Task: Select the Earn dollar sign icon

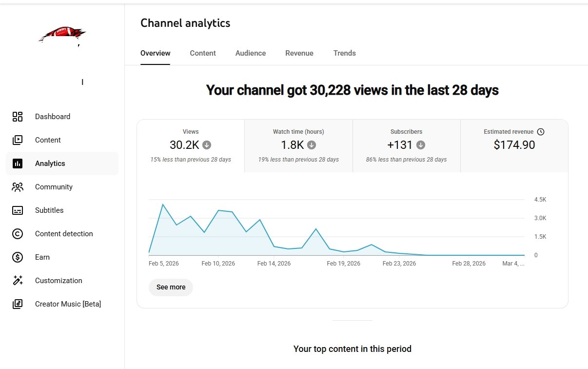Action: [18, 257]
